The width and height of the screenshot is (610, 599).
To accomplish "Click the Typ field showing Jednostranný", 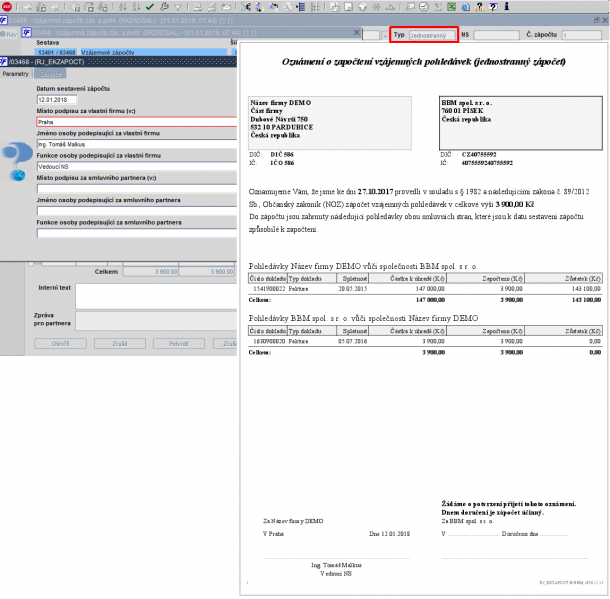I will click(432, 35).
